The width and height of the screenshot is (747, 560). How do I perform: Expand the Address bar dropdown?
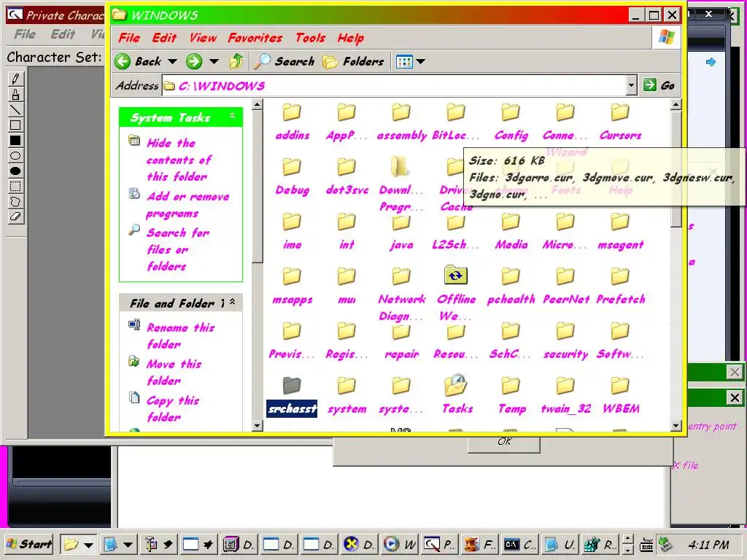(631, 86)
